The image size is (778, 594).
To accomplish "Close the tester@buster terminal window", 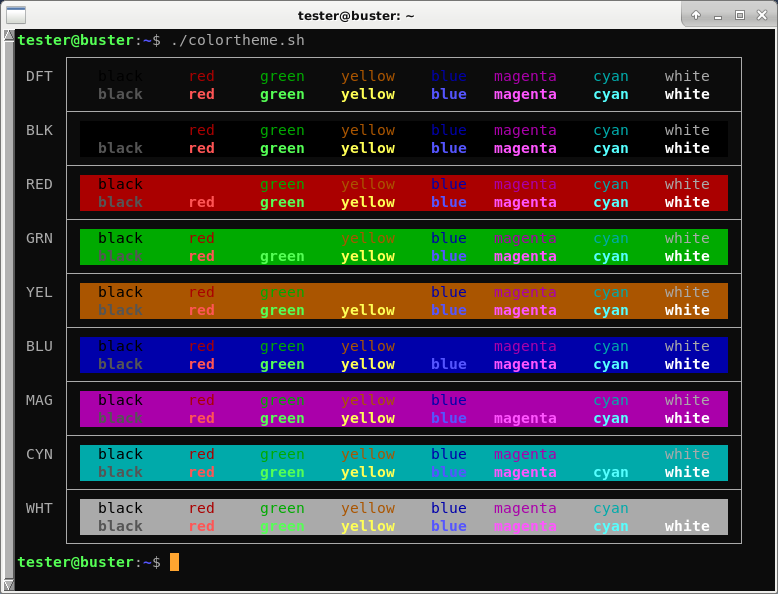I will (x=761, y=15).
